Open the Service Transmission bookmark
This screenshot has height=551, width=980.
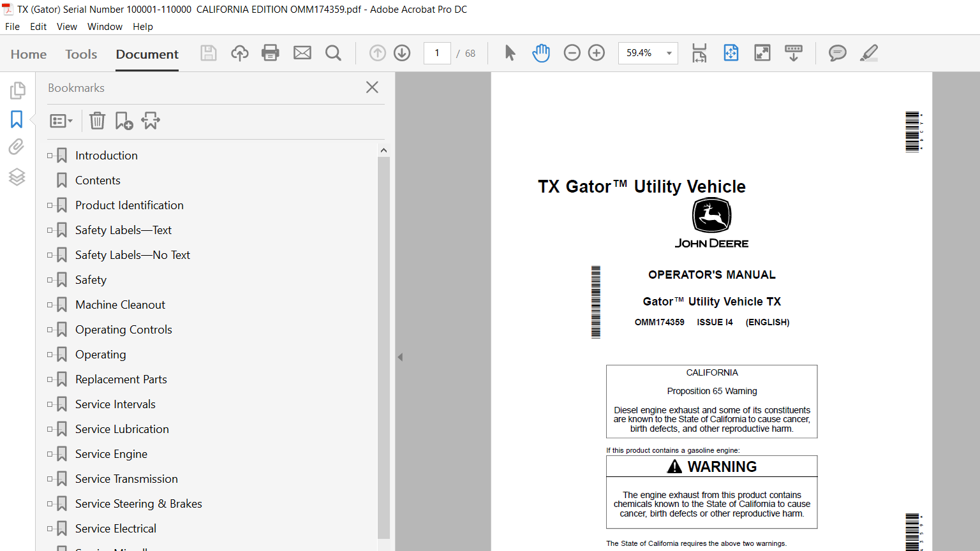pyautogui.click(x=126, y=479)
